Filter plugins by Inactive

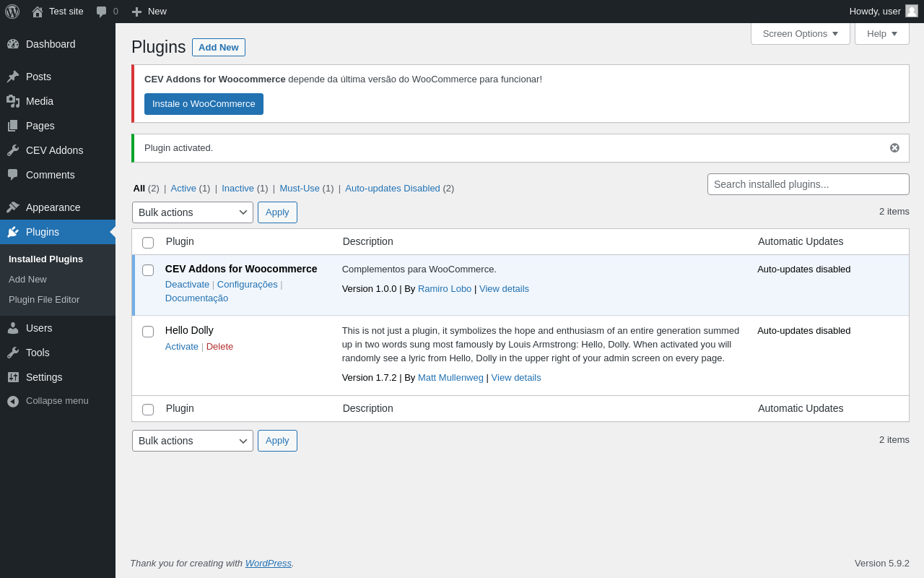(x=237, y=188)
